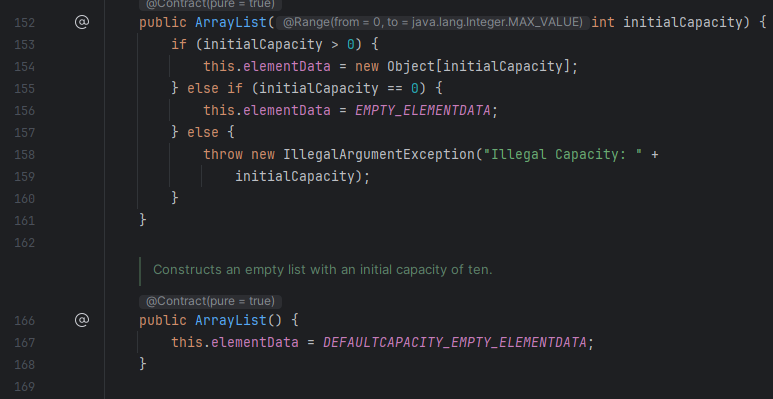Screen dimensions: 773x399
Task: Click the @Range inlay hint on line 152
Action: tap(433, 22)
